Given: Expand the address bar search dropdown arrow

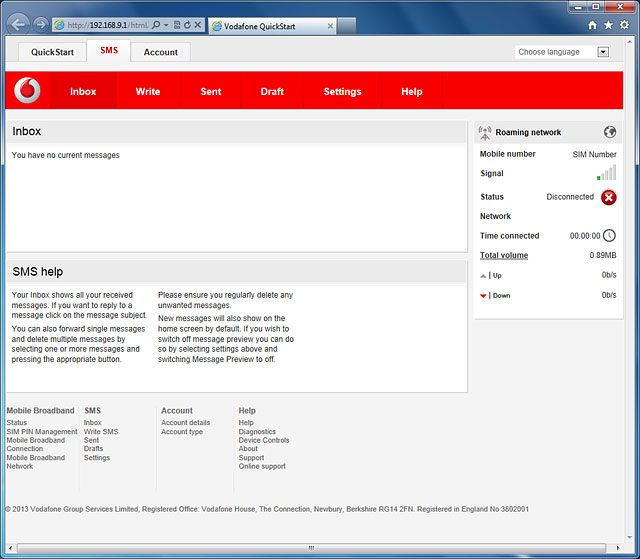Looking at the screenshot, I should point(164,24).
